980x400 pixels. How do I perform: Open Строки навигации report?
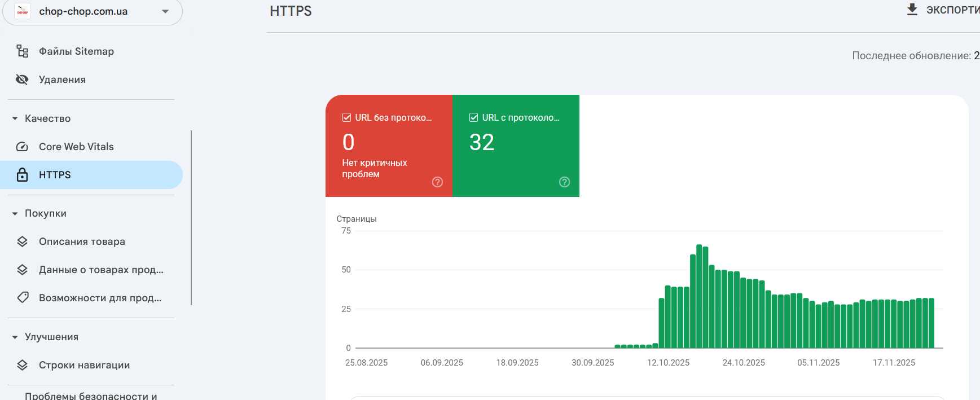[84, 365]
